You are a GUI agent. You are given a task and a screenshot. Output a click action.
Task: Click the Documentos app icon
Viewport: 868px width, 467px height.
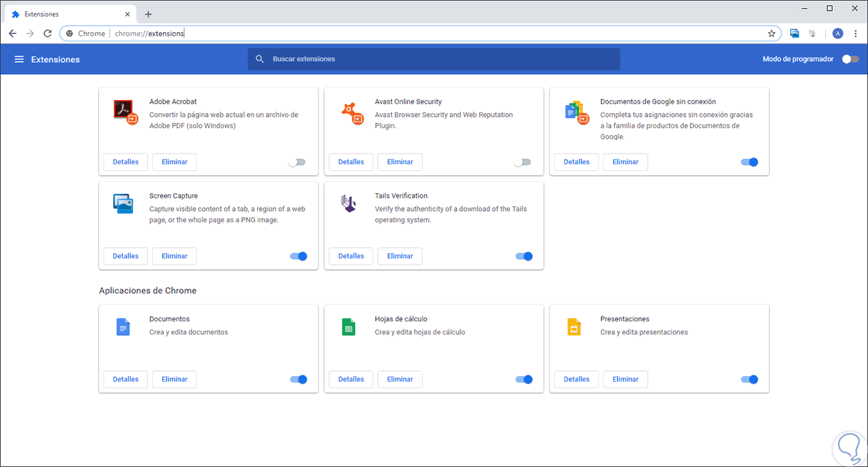(123, 327)
